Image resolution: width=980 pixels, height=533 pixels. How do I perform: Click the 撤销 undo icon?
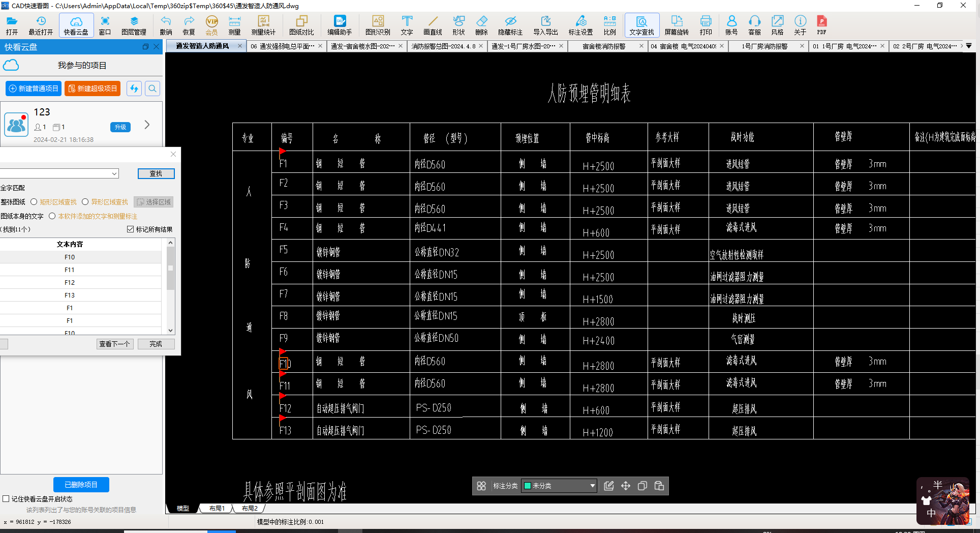click(x=166, y=25)
